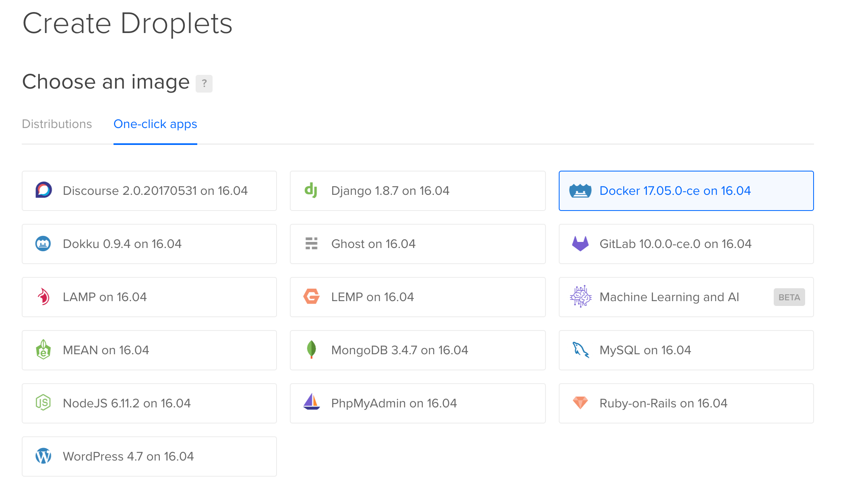
Task: Click the BETA badge on Machine Learning
Action: click(x=789, y=297)
